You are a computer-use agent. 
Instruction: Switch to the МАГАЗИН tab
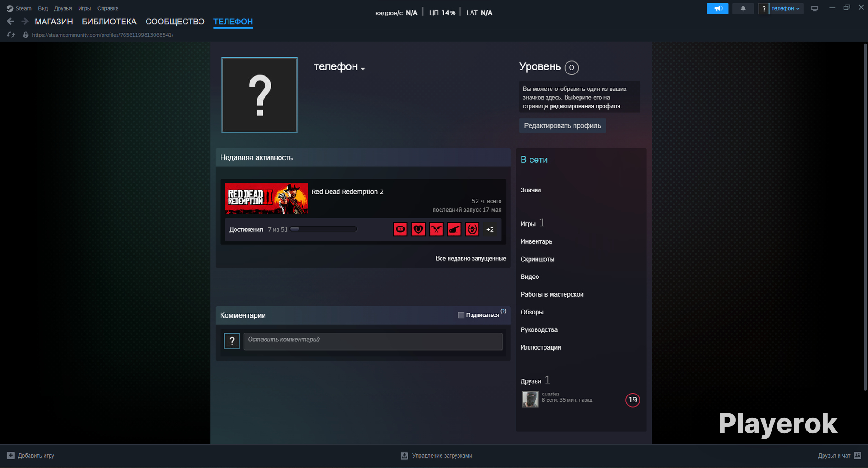point(54,22)
